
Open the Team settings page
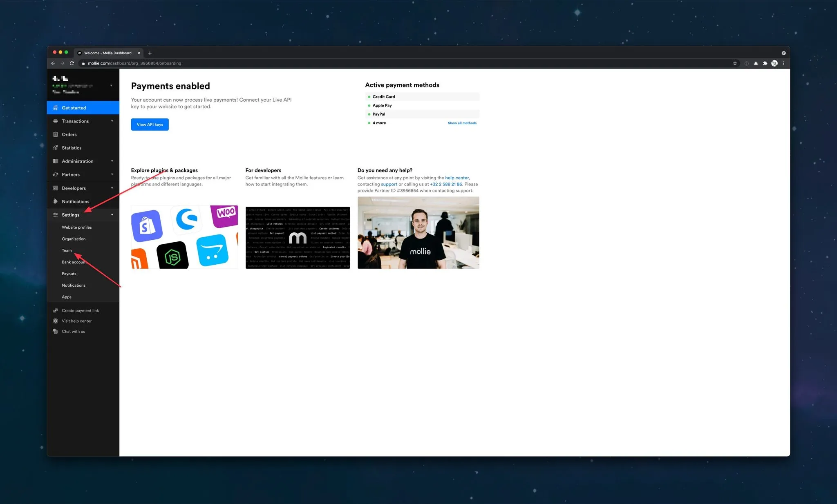click(x=67, y=250)
